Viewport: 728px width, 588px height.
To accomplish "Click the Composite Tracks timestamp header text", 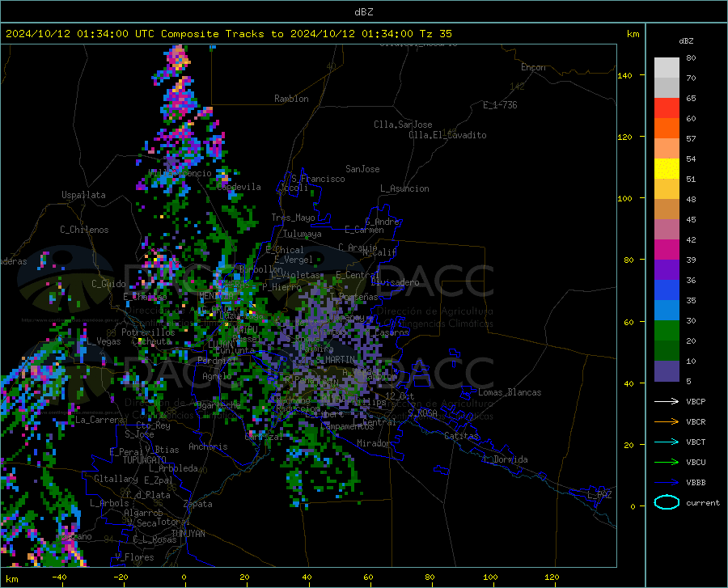I will (228, 34).
